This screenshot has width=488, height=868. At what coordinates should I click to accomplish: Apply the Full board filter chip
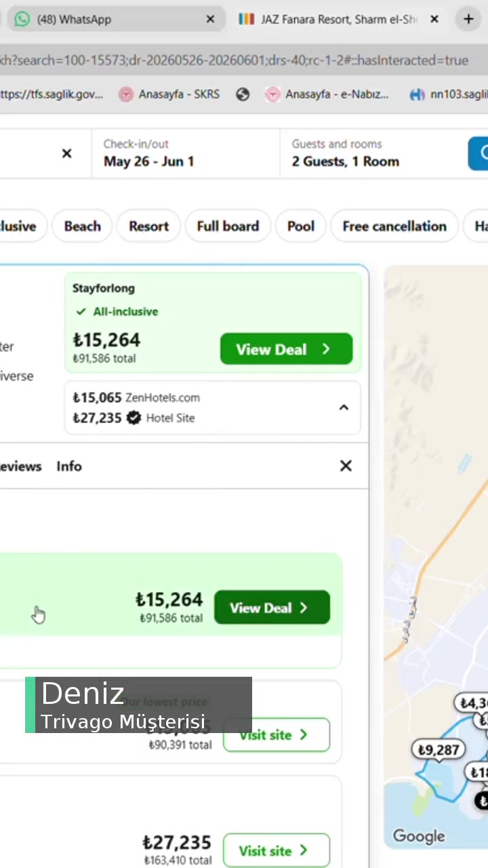pyautogui.click(x=228, y=226)
